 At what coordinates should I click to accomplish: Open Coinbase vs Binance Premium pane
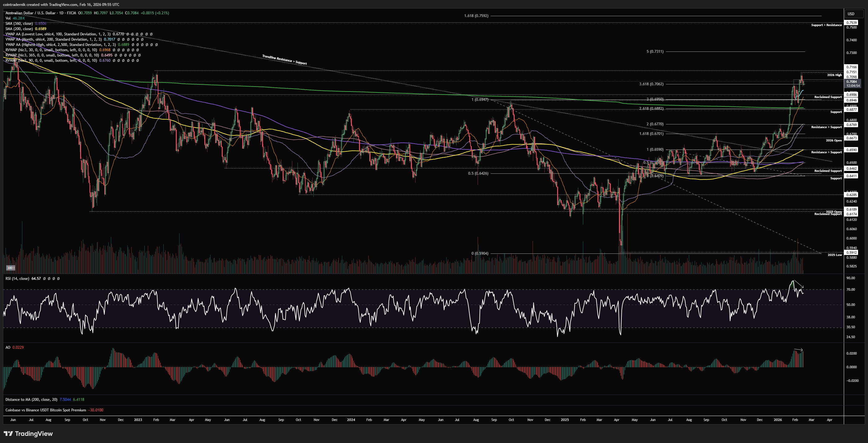[x=45, y=410]
